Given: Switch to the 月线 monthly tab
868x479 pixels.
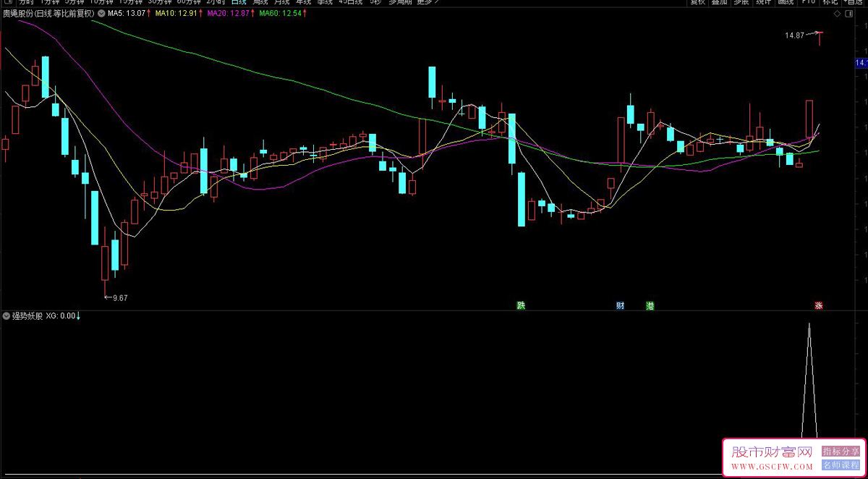Looking at the screenshot, I should tap(282, 2).
